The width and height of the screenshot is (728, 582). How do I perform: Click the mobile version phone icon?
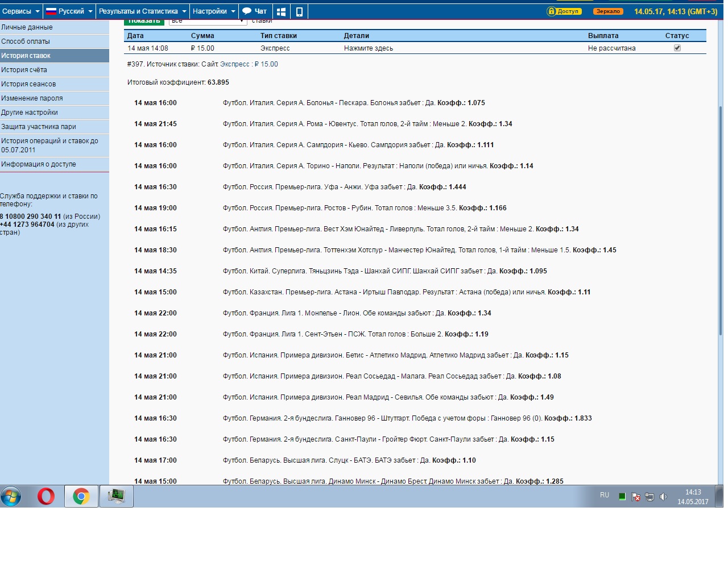coord(299,11)
